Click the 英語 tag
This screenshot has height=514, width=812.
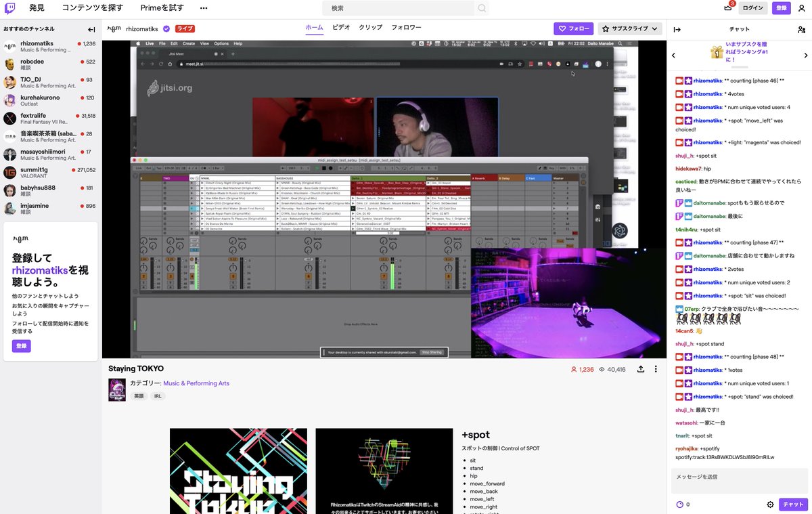tap(139, 396)
